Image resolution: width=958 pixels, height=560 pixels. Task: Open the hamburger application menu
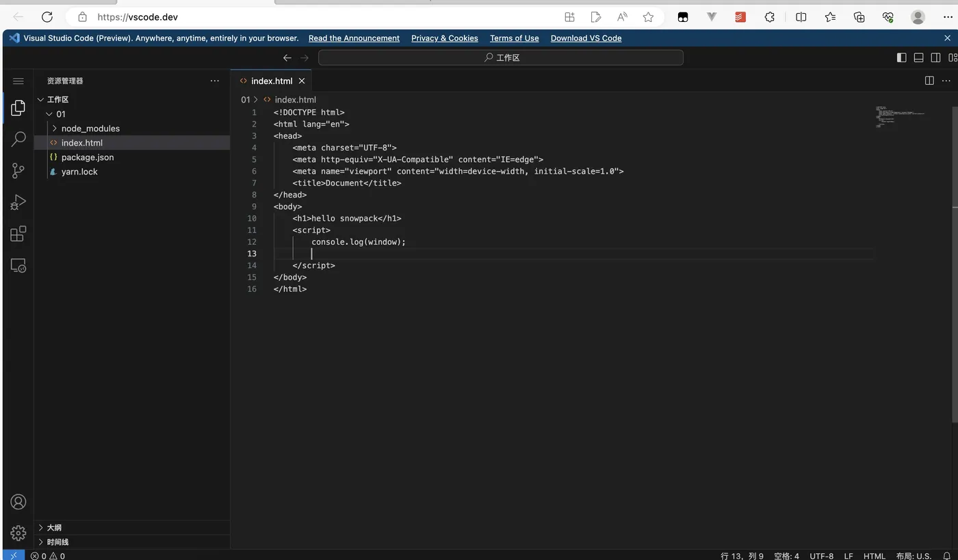pyautogui.click(x=18, y=81)
